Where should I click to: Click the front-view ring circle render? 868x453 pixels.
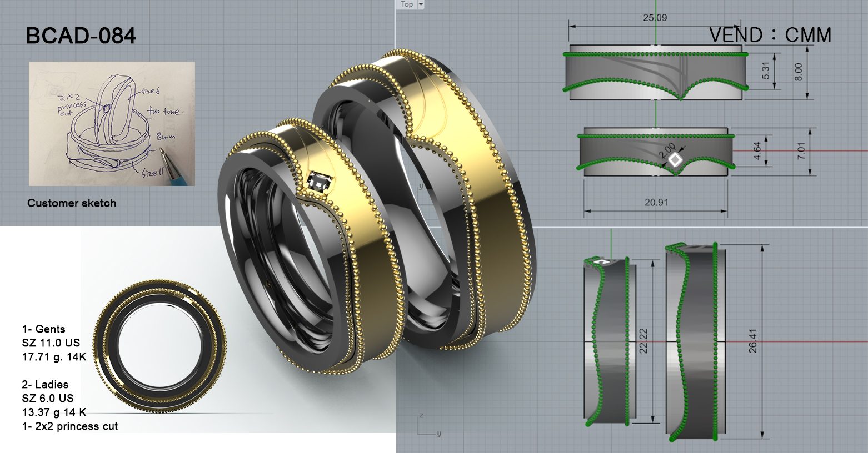(x=159, y=346)
